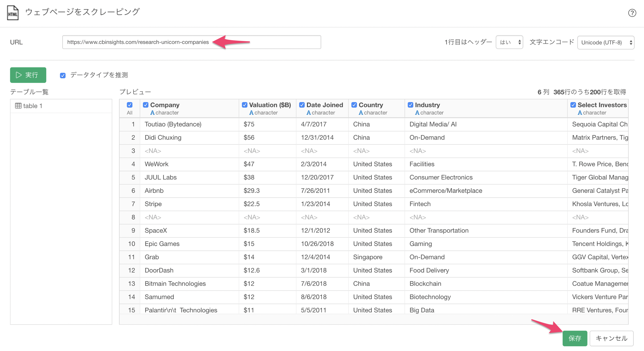Uncheck the Select Investors column checkbox
Image resolution: width=644 pixels, height=351 pixels.
573,105
